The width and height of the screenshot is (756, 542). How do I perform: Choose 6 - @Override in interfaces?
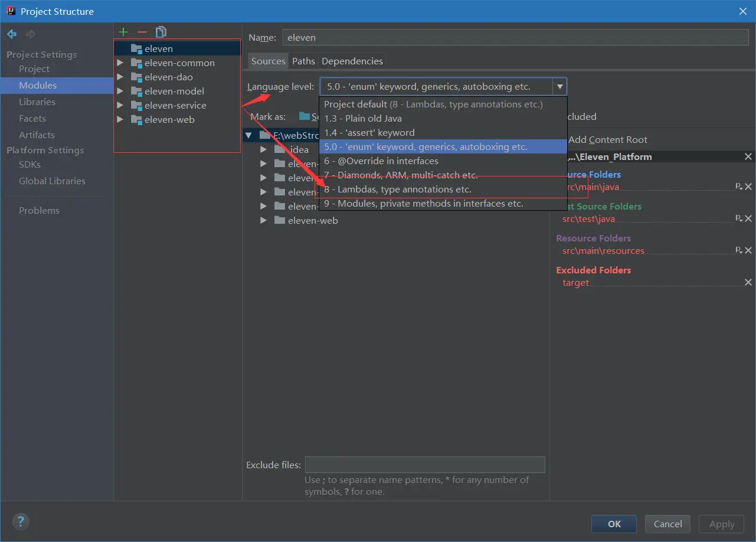click(443, 161)
